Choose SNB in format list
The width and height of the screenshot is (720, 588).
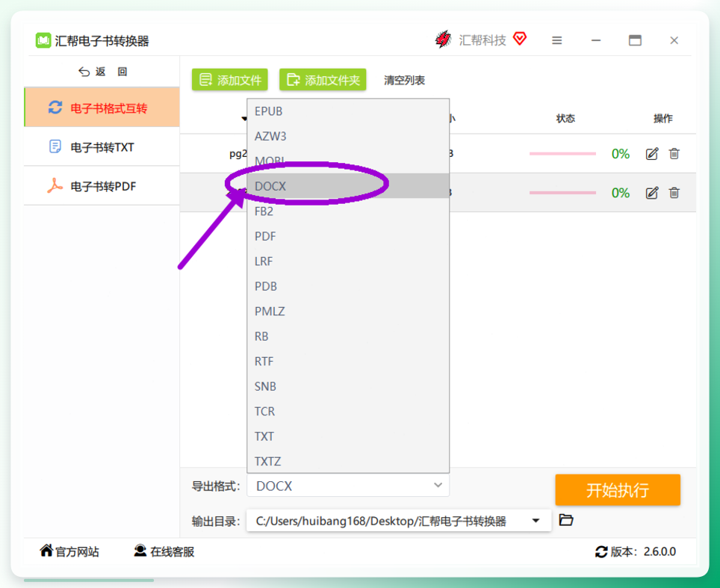(348, 386)
